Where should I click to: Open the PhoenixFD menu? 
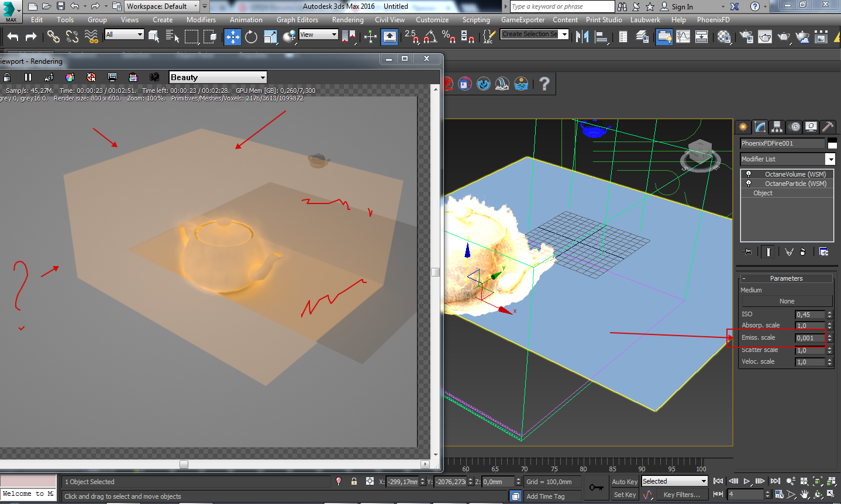(x=713, y=20)
